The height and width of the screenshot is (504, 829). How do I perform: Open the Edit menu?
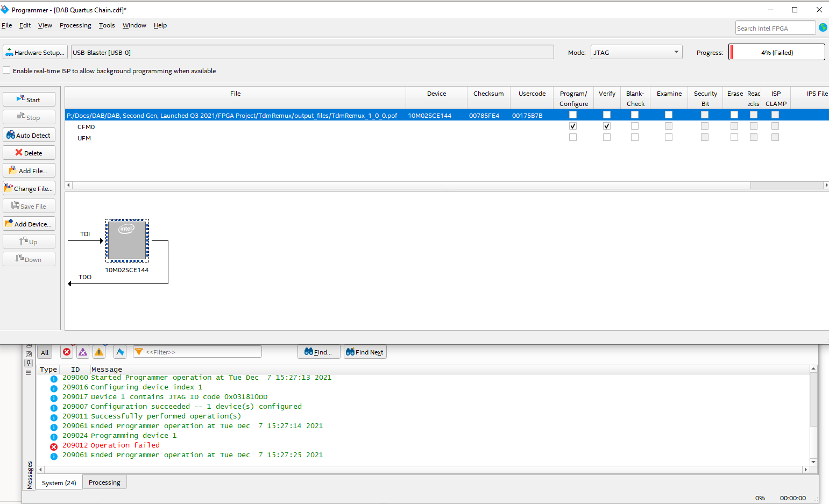click(25, 25)
